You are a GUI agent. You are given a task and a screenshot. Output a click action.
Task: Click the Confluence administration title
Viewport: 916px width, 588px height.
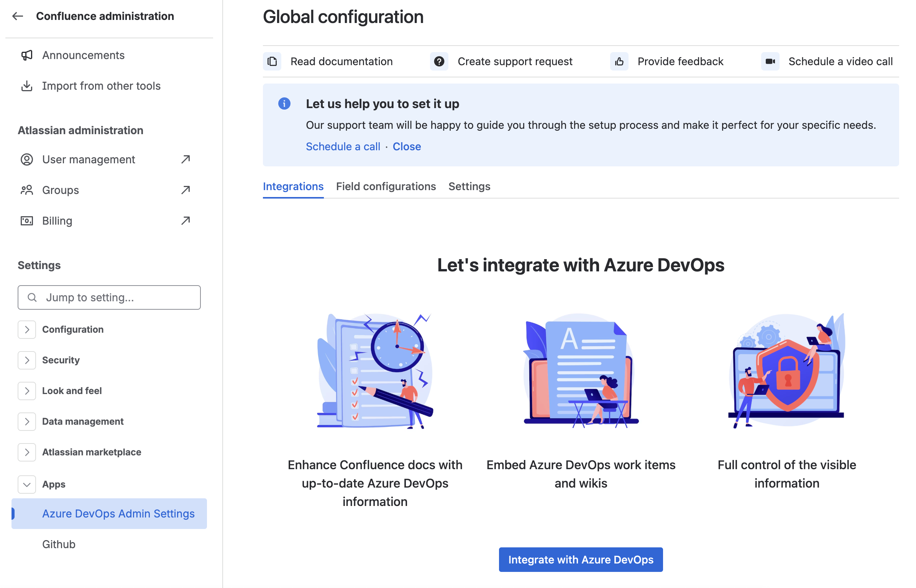pos(105,16)
